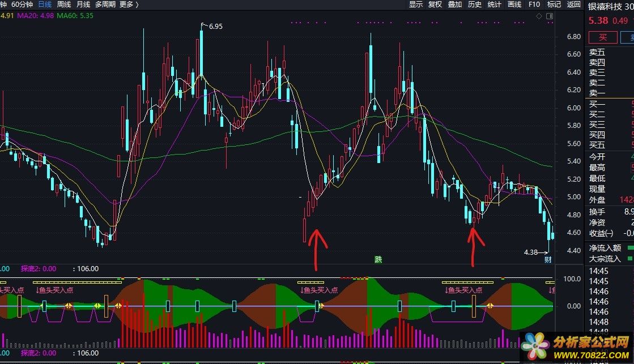
Task: Open the 月线 monthly chart tab
Action: 83,5
